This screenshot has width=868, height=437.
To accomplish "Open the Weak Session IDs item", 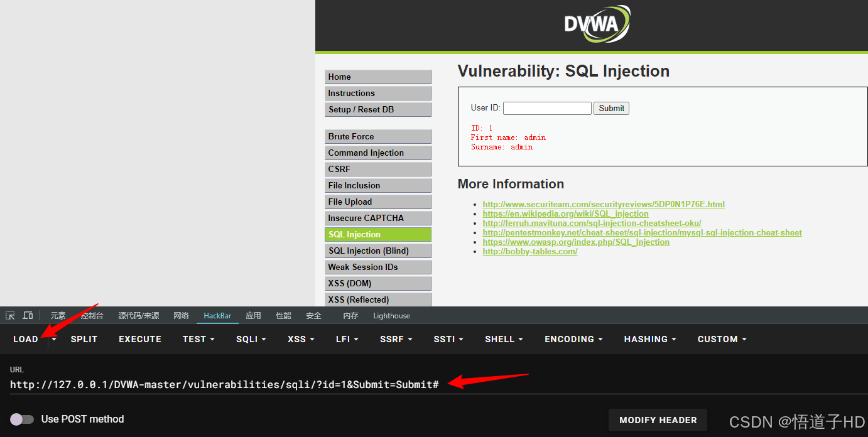I will pyautogui.click(x=378, y=267).
